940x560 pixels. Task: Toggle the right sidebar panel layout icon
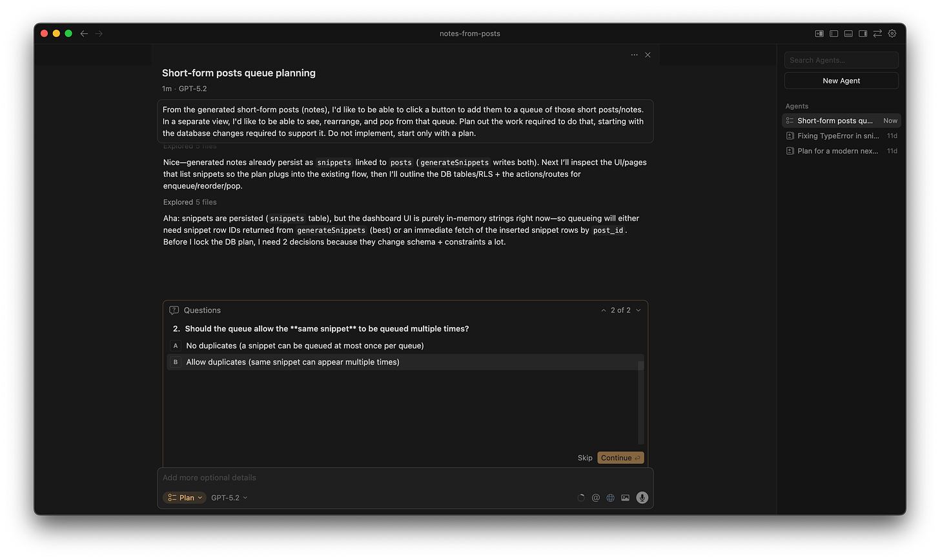click(863, 33)
